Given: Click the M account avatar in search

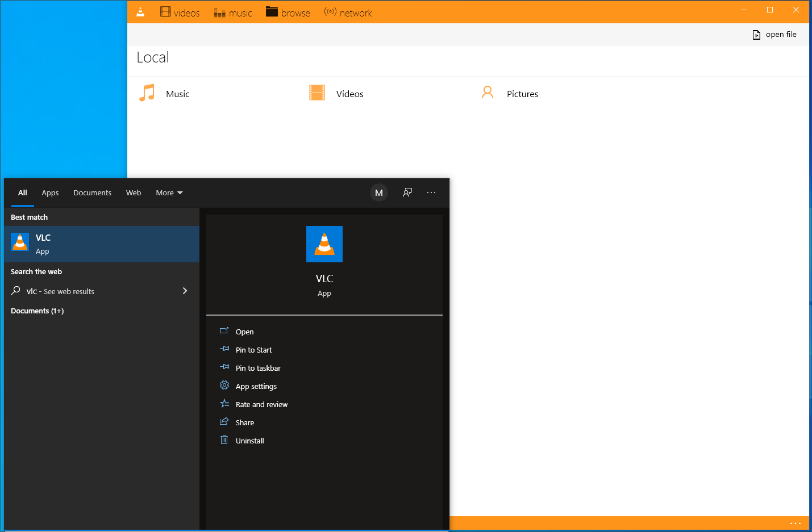Looking at the screenshot, I should click(379, 193).
